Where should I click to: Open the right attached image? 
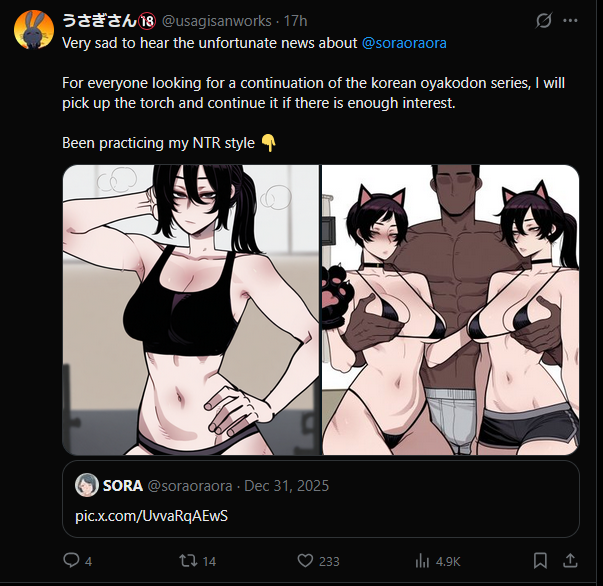[x=450, y=310]
